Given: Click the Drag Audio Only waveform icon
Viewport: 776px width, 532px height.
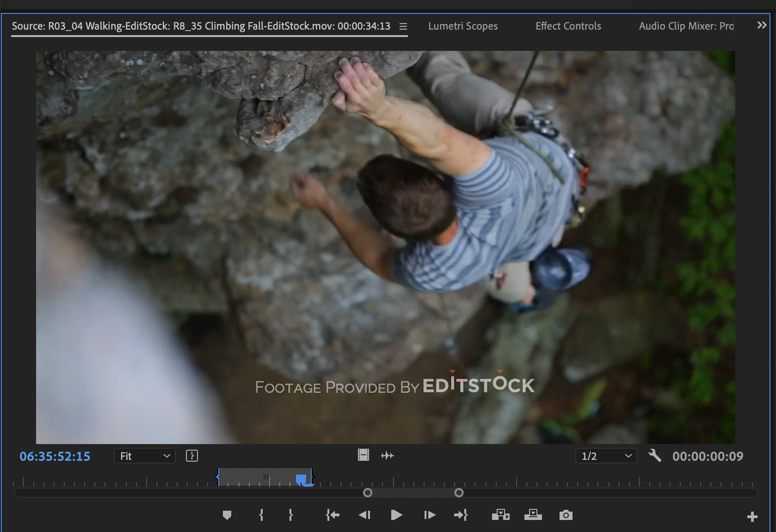Looking at the screenshot, I should tap(387, 456).
